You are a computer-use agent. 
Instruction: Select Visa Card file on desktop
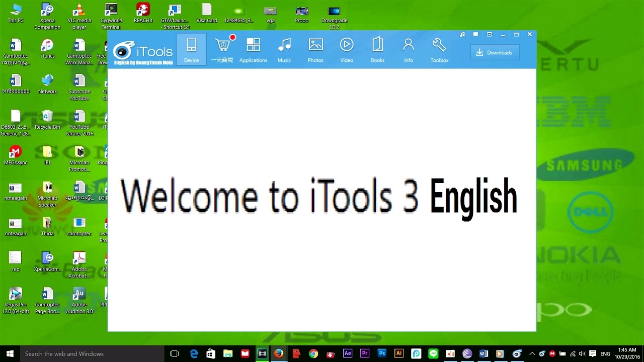tap(207, 14)
